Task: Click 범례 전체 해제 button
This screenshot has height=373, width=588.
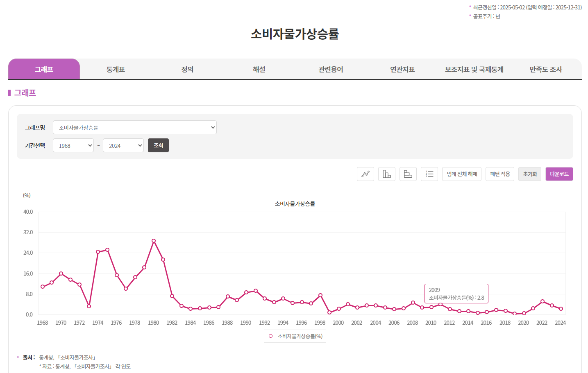Action: (462, 174)
